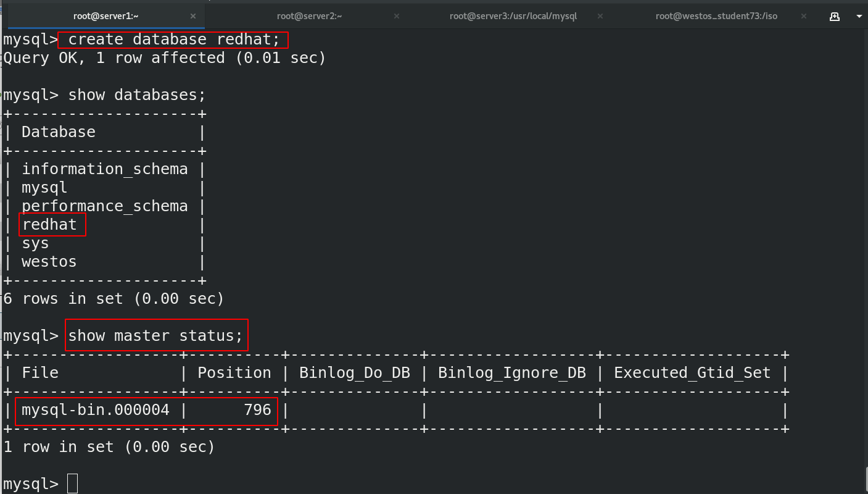Click '6 rows in set (0.00 sec)'
This screenshot has width=868, height=494.
[x=114, y=299]
